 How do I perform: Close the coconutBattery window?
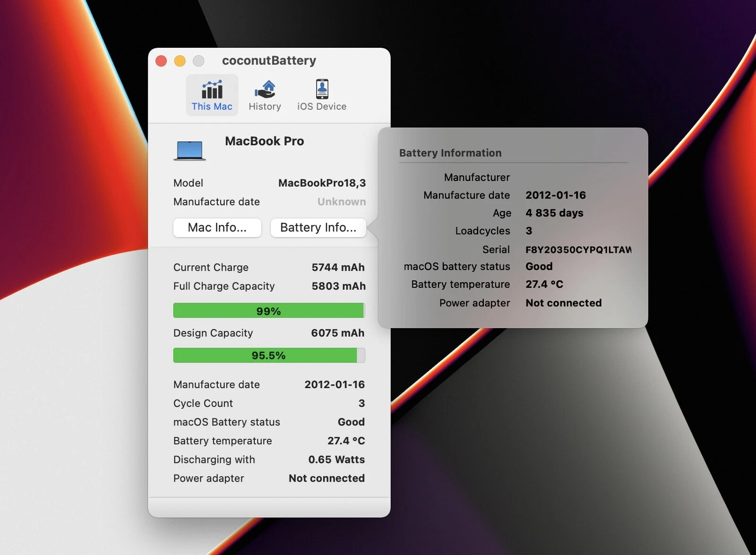click(161, 61)
